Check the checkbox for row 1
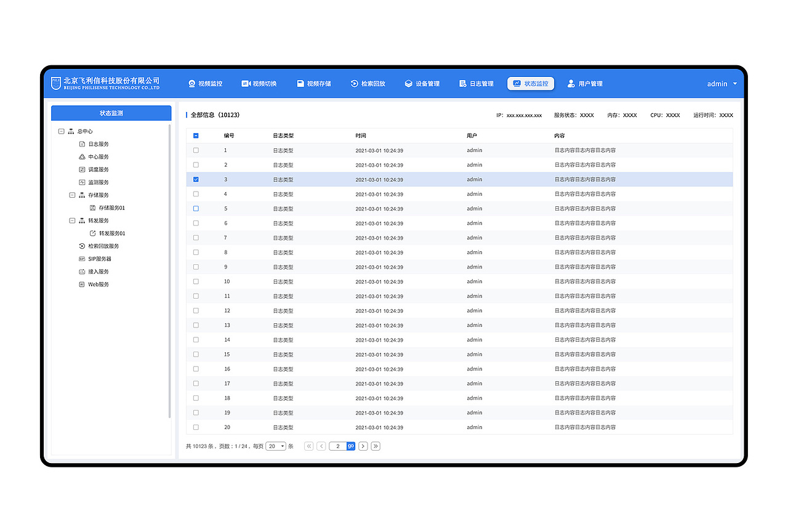788x532 pixels. tap(196, 150)
